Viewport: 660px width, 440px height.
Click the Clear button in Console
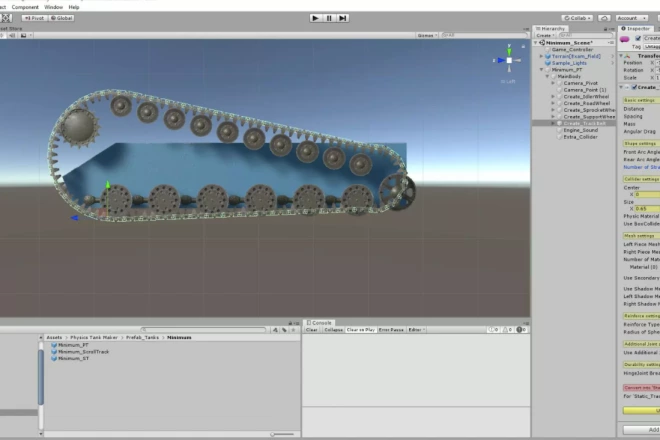click(x=311, y=330)
